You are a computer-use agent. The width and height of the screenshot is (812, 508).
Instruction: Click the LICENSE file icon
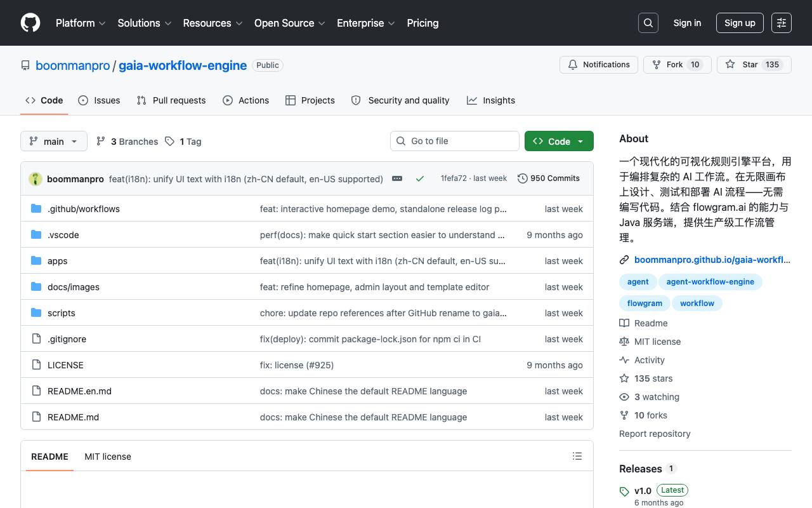click(36, 365)
